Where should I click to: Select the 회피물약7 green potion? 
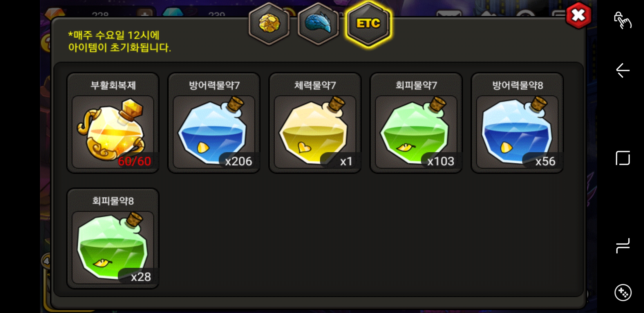pyautogui.click(x=416, y=123)
